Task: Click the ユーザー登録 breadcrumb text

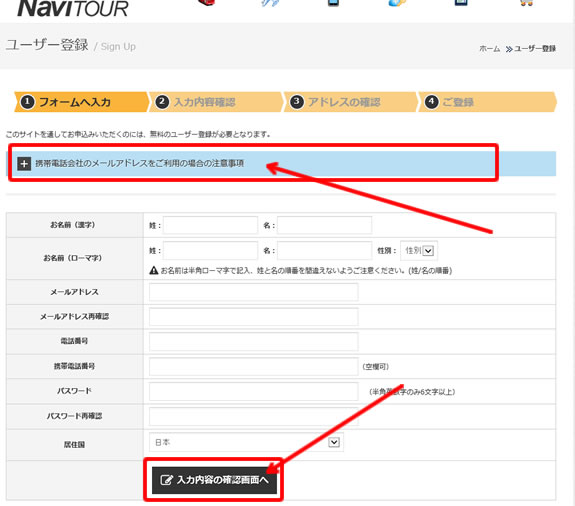Action: 535,49
